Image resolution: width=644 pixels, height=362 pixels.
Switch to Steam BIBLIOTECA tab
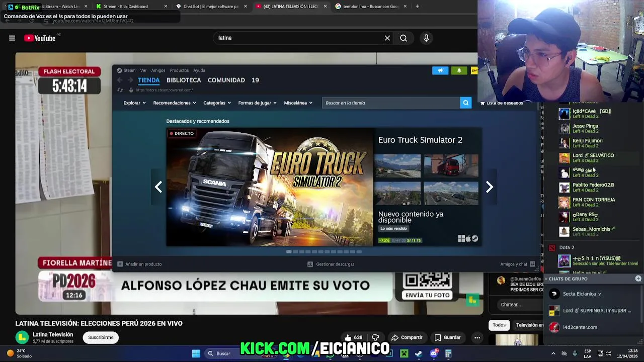(x=184, y=80)
